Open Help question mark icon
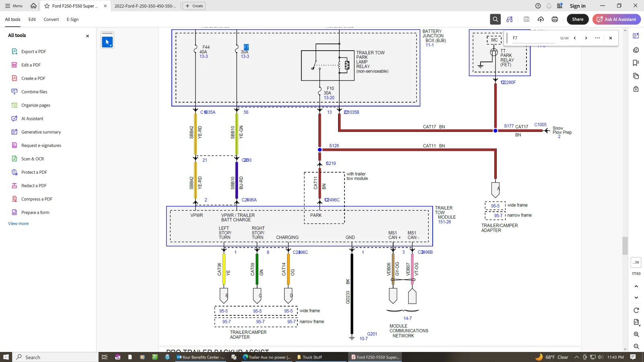This screenshot has height=362, width=644. point(538,6)
